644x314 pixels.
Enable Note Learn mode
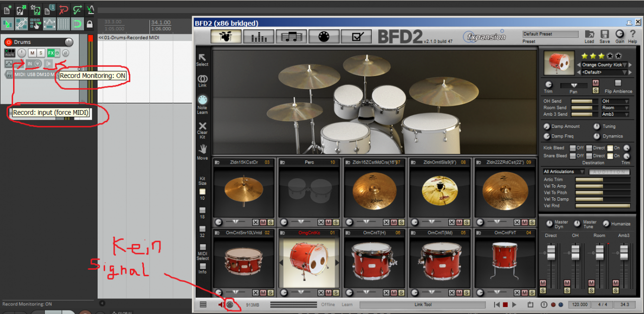tap(202, 100)
